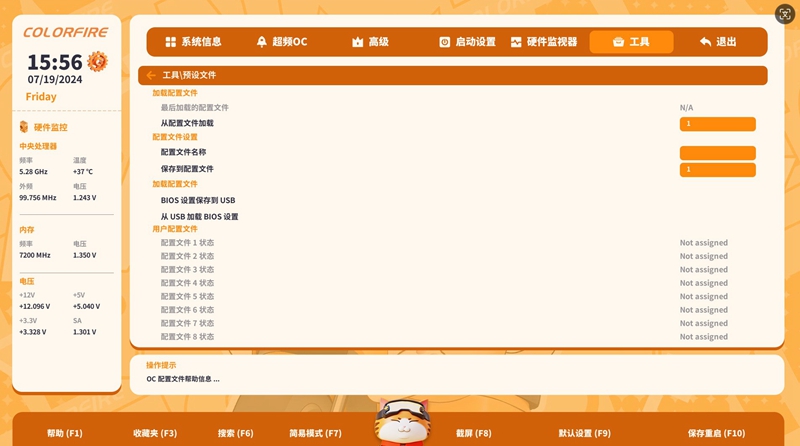
Task: Click the 系统信息 grid icon
Action: (x=170, y=42)
